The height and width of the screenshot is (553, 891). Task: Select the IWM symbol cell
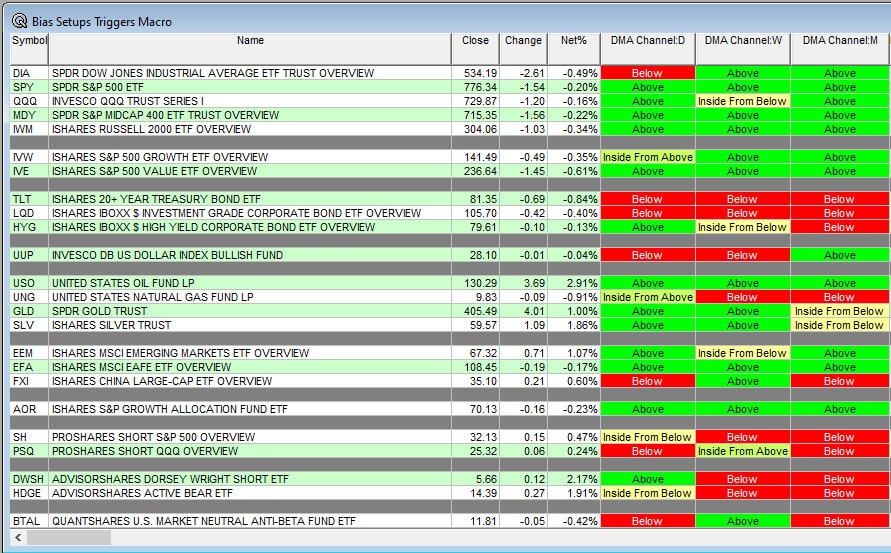click(x=30, y=129)
